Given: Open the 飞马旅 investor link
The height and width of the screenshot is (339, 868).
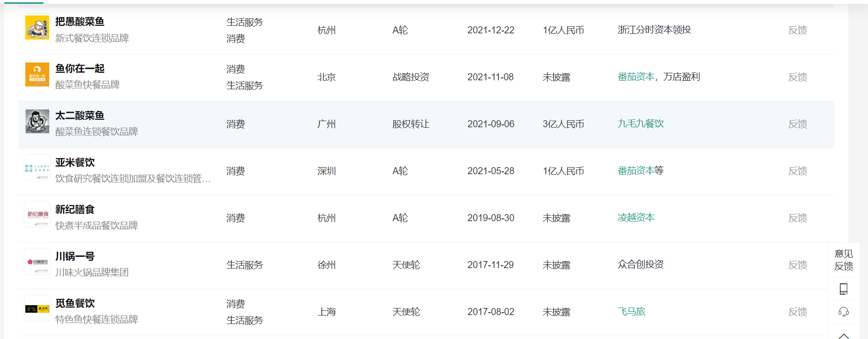Looking at the screenshot, I should (632, 311).
